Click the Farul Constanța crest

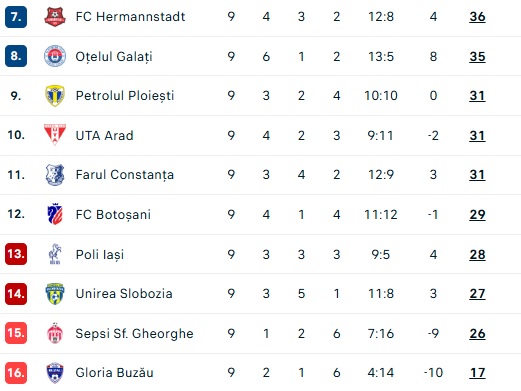(x=55, y=174)
